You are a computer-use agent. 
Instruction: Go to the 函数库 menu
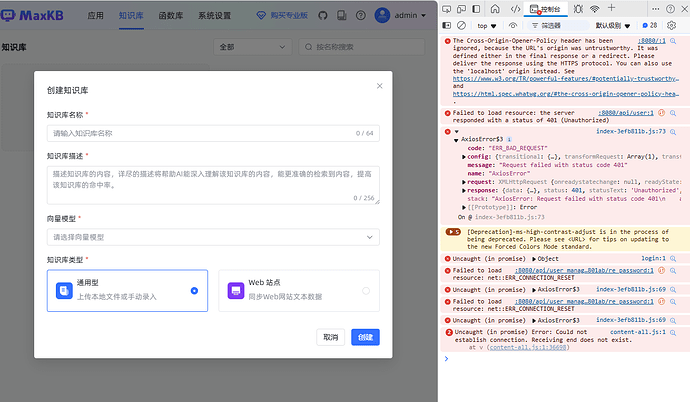(171, 16)
